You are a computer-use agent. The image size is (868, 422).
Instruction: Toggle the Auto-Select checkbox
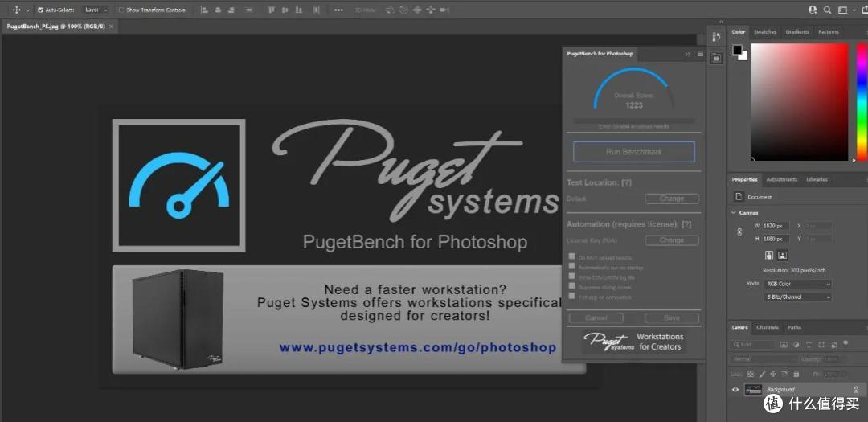pos(40,10)
